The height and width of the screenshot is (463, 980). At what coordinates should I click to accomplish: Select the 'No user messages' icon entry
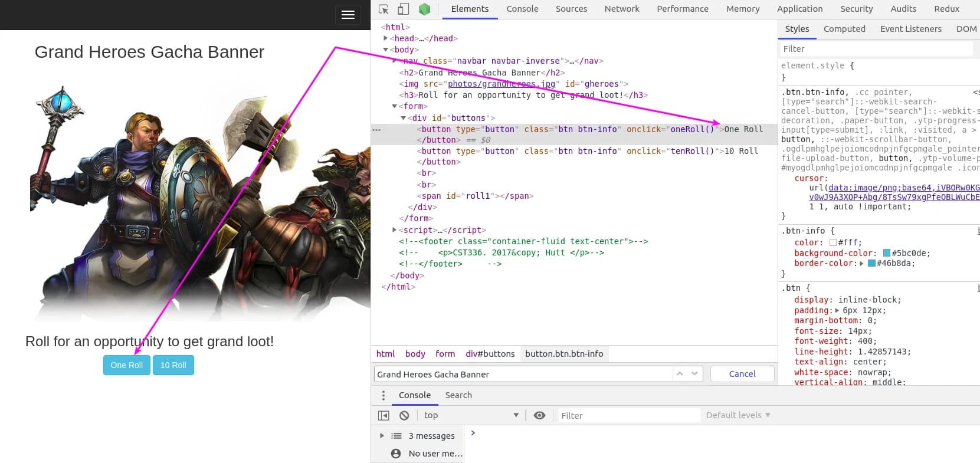(396, 454)
